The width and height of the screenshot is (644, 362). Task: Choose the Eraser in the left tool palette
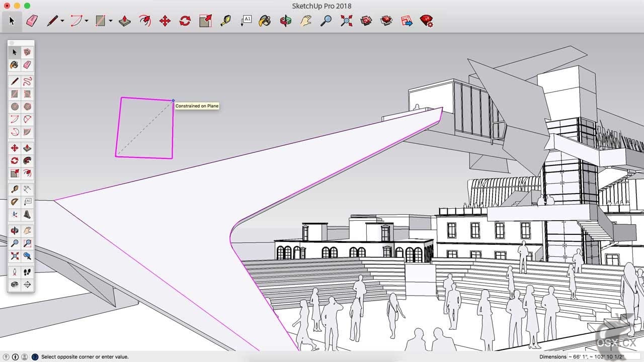click(x=27, y=64)
